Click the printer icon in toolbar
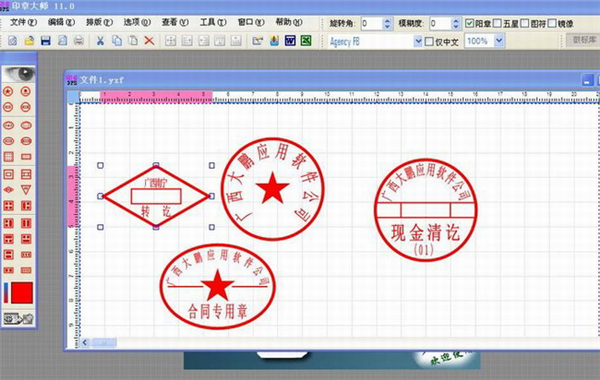The height and width of the screenshot is (380, 600). (x=78, y=41)
